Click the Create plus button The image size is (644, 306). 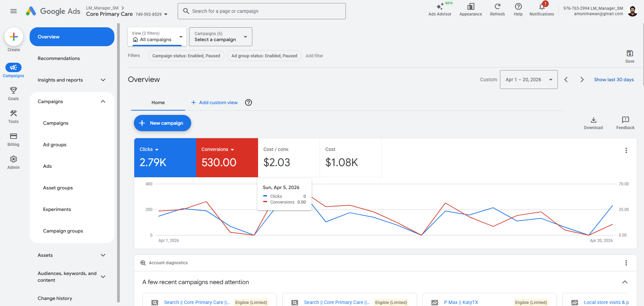click(x=14, y=37)
